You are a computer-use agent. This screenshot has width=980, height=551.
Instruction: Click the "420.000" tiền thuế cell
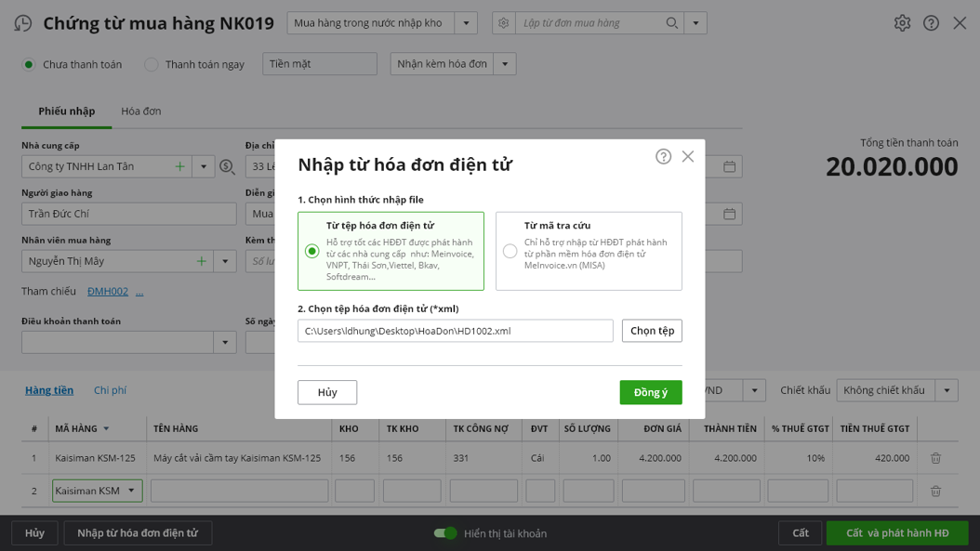coord(892,458)
